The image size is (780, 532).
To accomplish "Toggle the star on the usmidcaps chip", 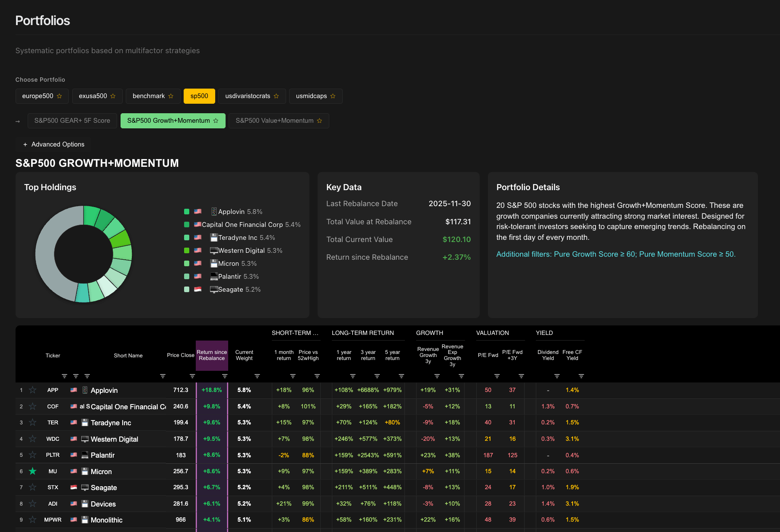I will tap(333, 96).
